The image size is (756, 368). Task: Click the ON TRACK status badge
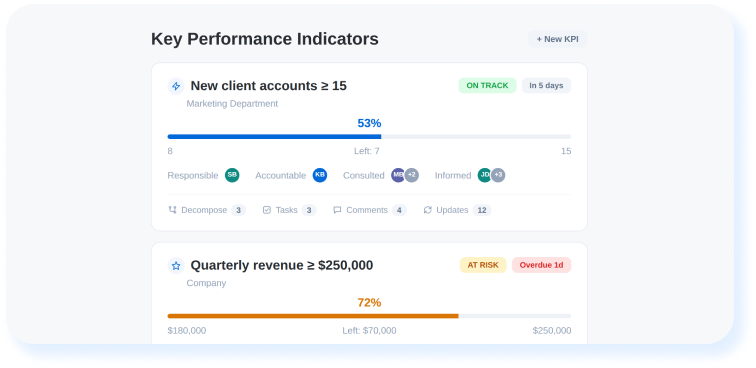pyautogui.click(x=487, y=85)
